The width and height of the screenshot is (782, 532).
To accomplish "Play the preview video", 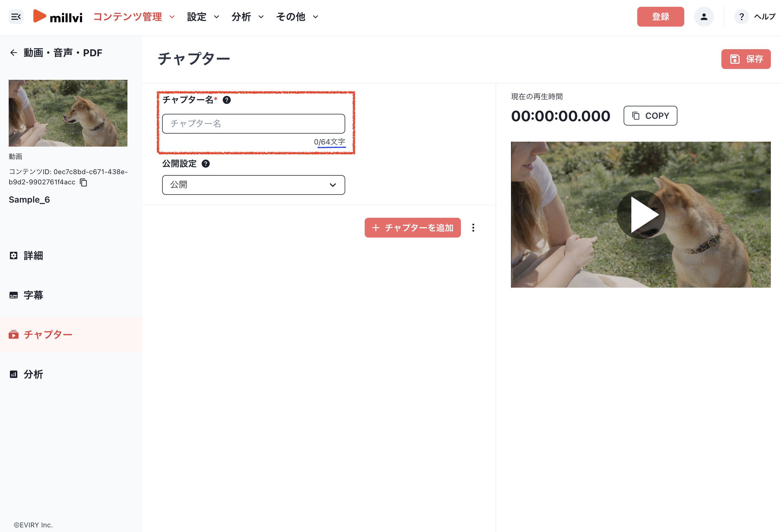I will pos(641,215).
